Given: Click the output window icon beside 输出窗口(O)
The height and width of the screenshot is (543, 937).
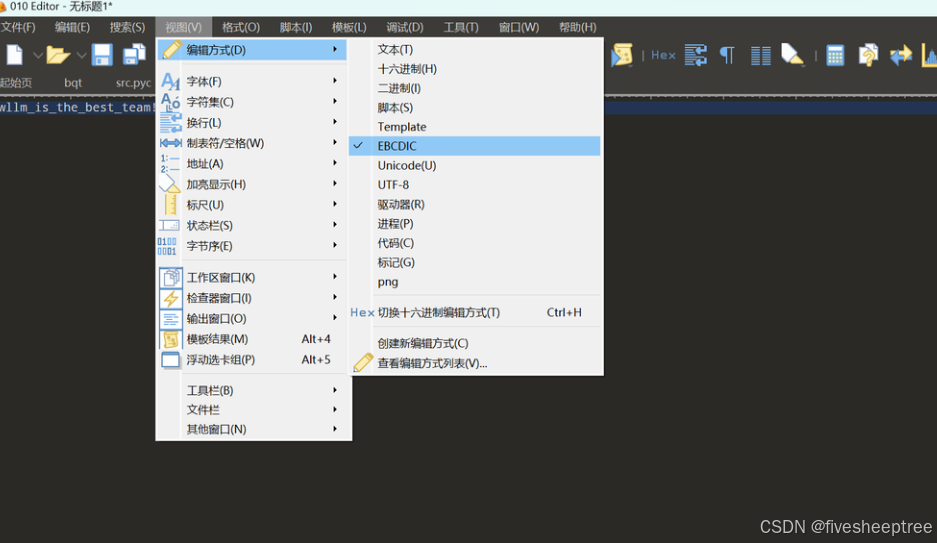Looking at the screenshot, I should [171, 318].
